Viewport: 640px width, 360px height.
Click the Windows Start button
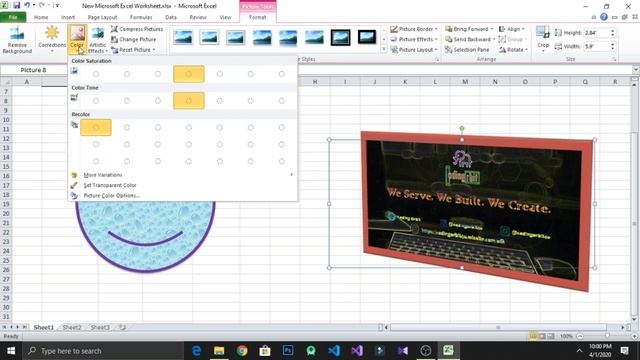(x=11, y=351)
